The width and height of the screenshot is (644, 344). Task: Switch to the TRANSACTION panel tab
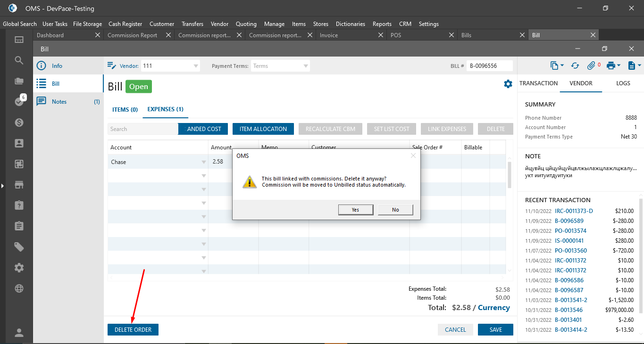point(538,83)
